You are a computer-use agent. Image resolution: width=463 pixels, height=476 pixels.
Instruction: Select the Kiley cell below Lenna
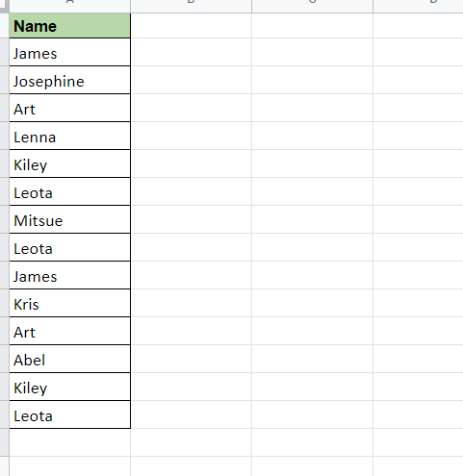[69, 163]
